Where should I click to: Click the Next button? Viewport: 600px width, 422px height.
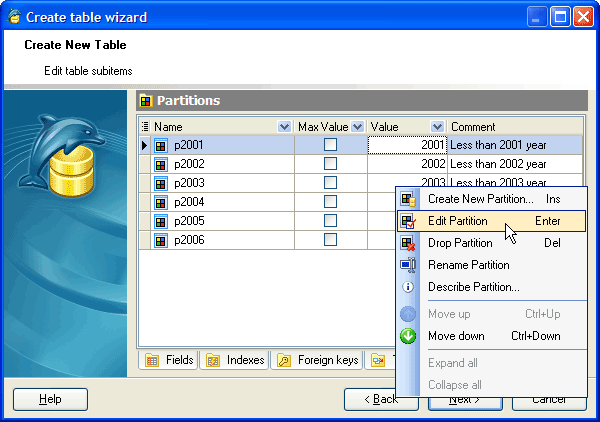[x=465, y=405]
